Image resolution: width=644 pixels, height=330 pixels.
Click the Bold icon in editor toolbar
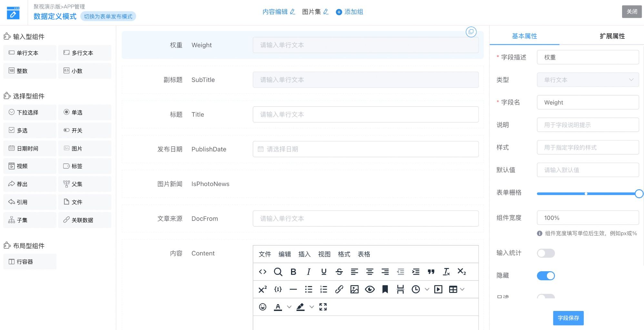293,272
